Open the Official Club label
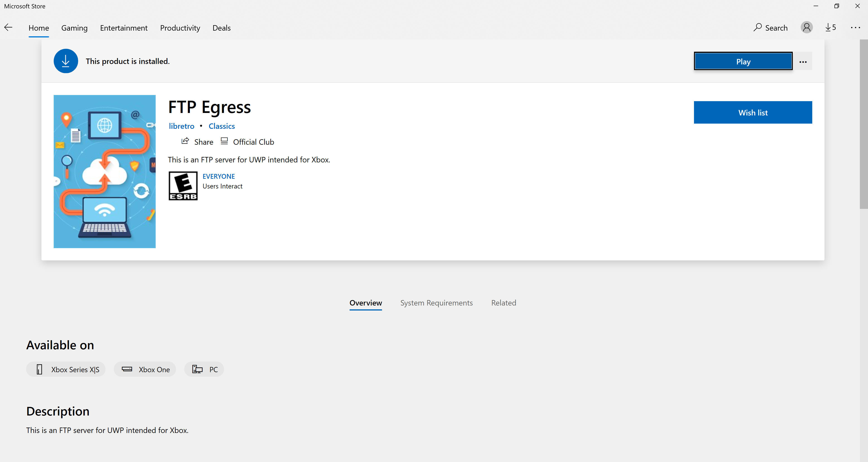The image size is (868, 462). point(253,142)
